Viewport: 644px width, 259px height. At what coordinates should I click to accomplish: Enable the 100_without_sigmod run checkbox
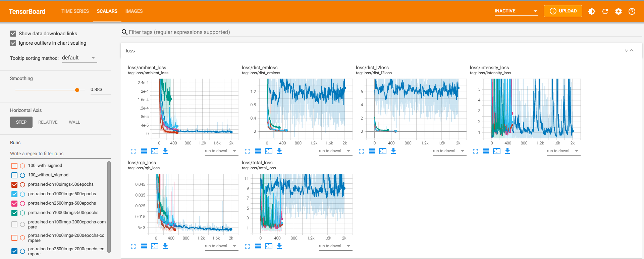14,175
